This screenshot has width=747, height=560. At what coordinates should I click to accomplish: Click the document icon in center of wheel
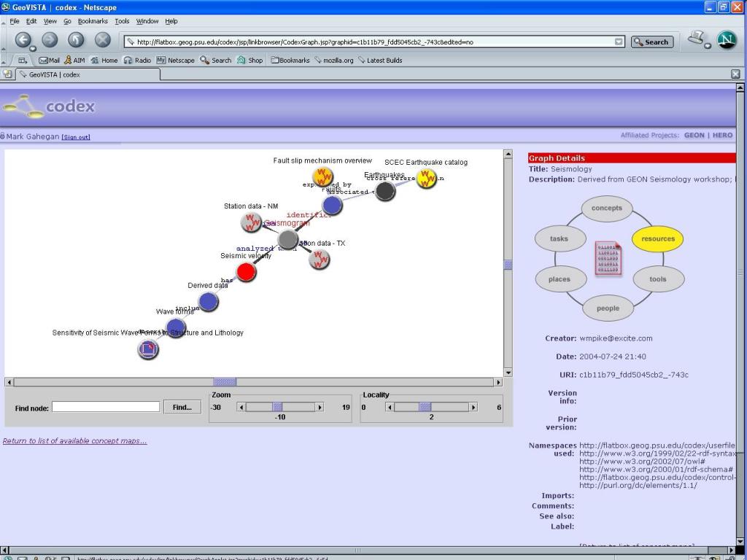pyautogui.click(x=608, y=257)
